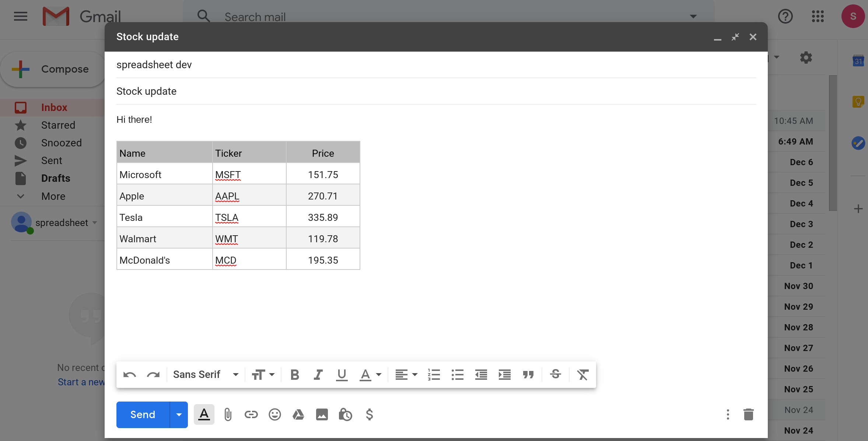Open Google Calendar side panel
Viewport: 868px width, 441px height.
click(x=858, y=60)
